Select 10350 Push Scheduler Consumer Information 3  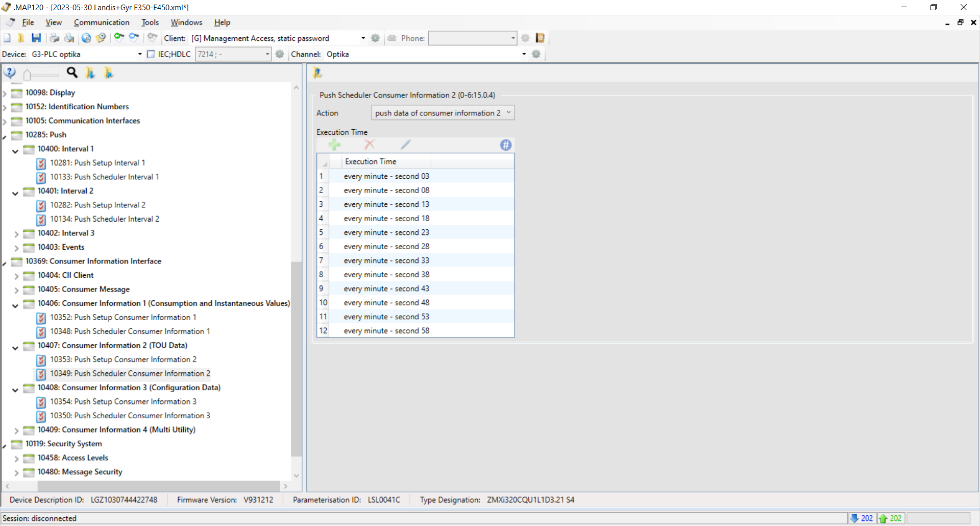[130, 416]
